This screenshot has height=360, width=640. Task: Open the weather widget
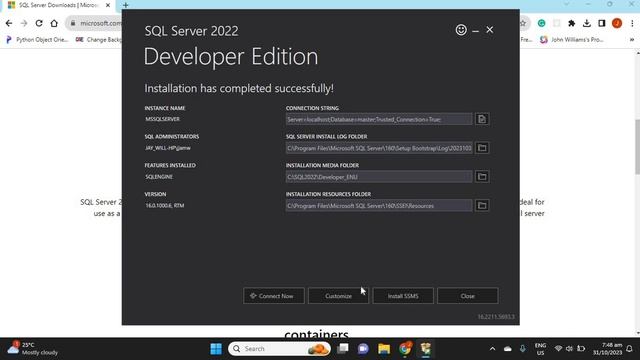coord(33,349)
